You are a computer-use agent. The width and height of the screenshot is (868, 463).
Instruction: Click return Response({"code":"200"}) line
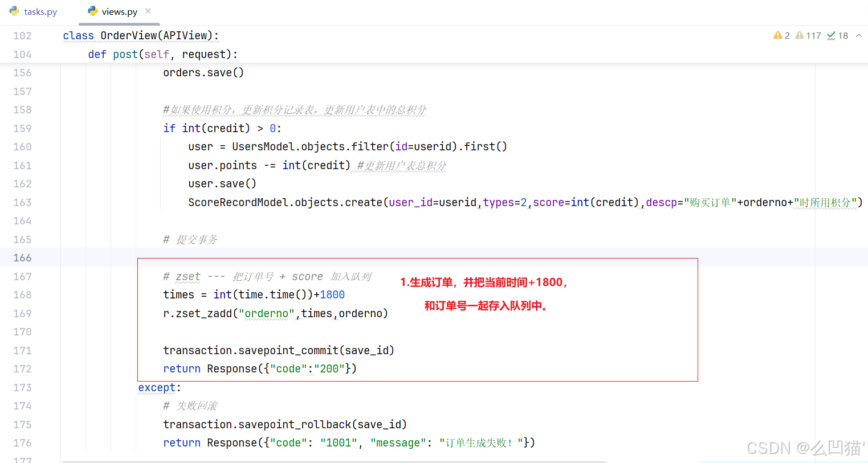point(260,368)
